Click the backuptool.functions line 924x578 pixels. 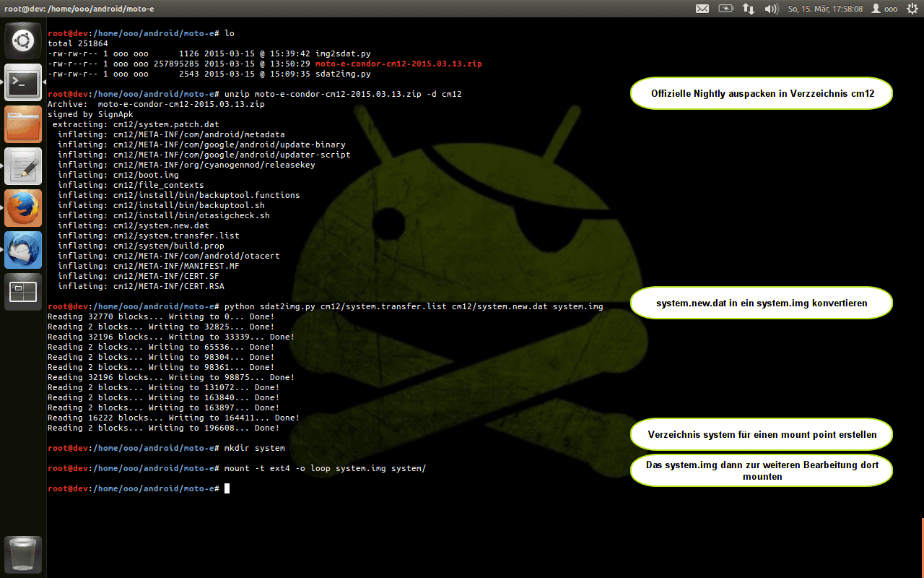tap(179, 195)
